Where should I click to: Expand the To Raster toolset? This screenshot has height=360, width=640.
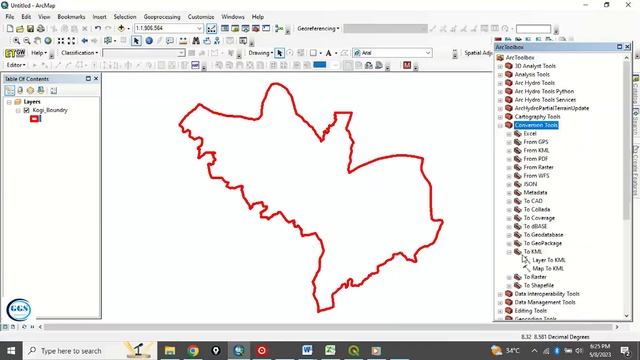[509, 277]
